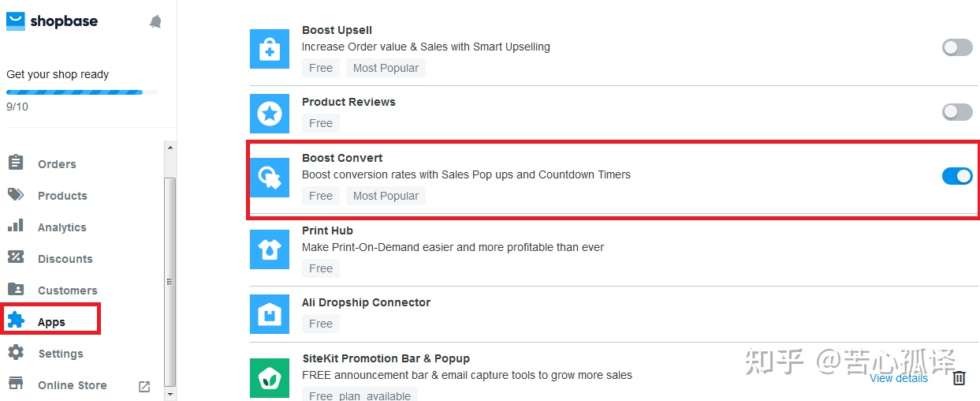Screen dimensions: 980x401
Task: Click the notification bell icon
Action: pyautogui.click(x=155, y=22)
